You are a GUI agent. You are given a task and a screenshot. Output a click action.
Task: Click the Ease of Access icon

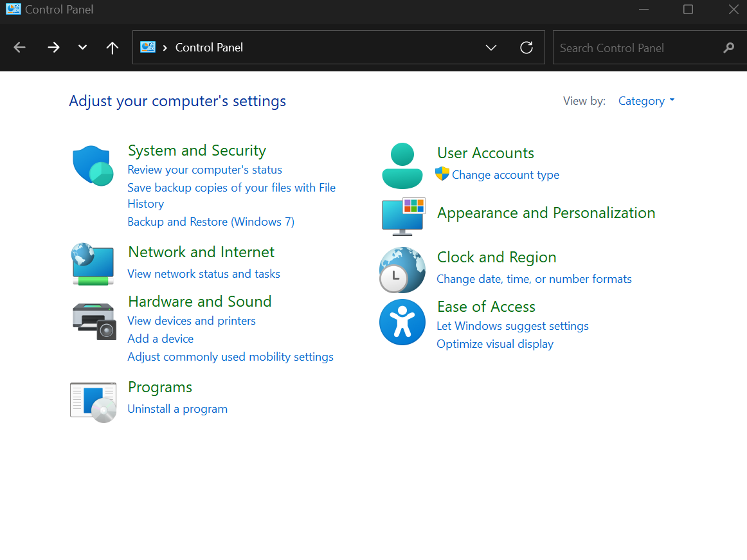coord(402,322)
